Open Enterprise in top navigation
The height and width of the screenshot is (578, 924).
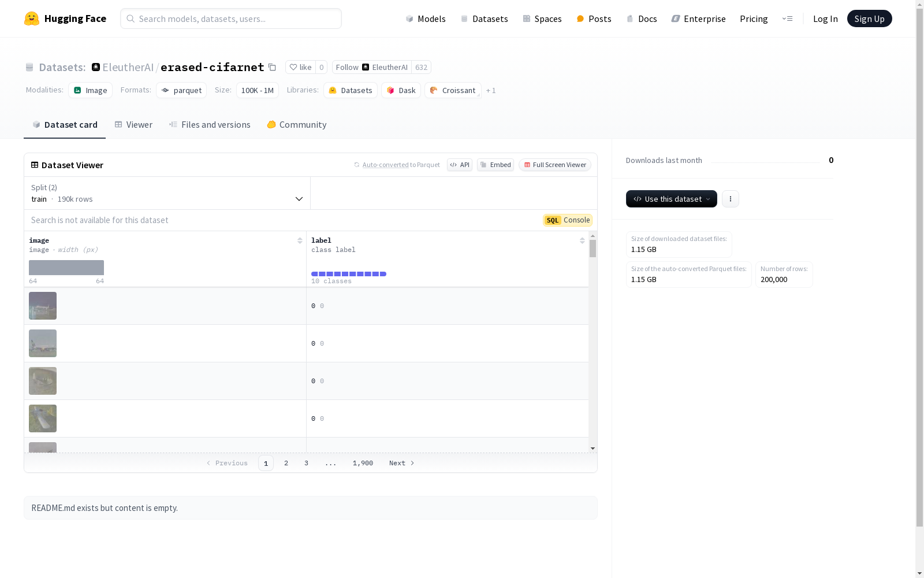click(x=699, y=18)
